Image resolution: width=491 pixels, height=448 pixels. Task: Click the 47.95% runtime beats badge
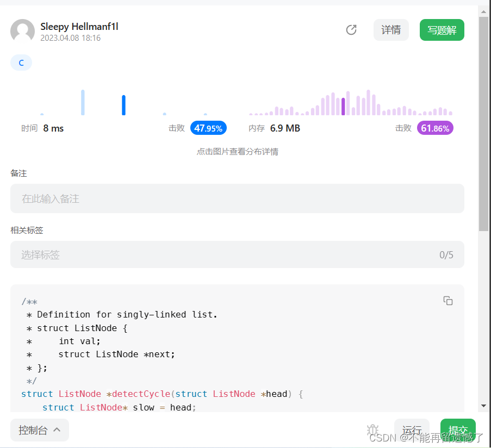coord(208,128)
